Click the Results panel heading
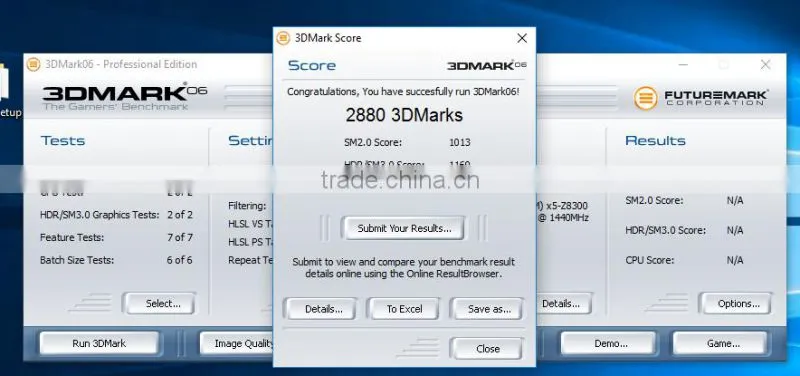Image resolution: width=800 pixels, height=376 pixels. [655, 140]
